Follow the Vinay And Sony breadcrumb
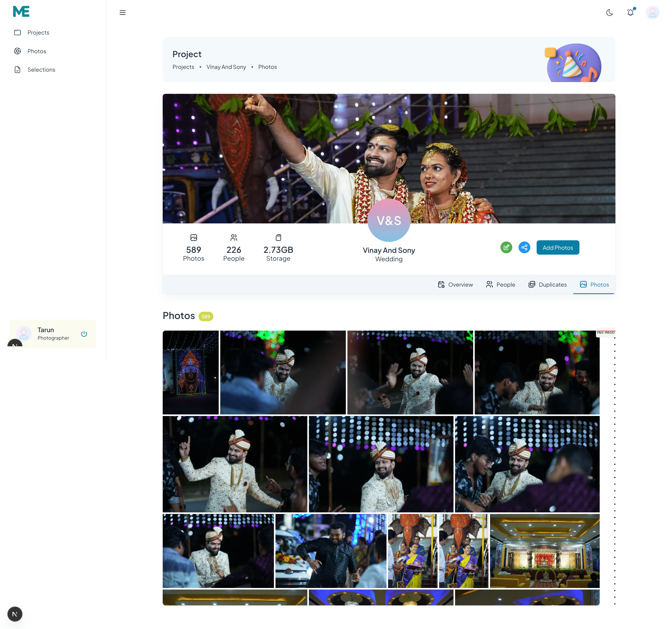The width and height of the screenshot is (672, 629). pyautogui.click(x=226, y=67)
